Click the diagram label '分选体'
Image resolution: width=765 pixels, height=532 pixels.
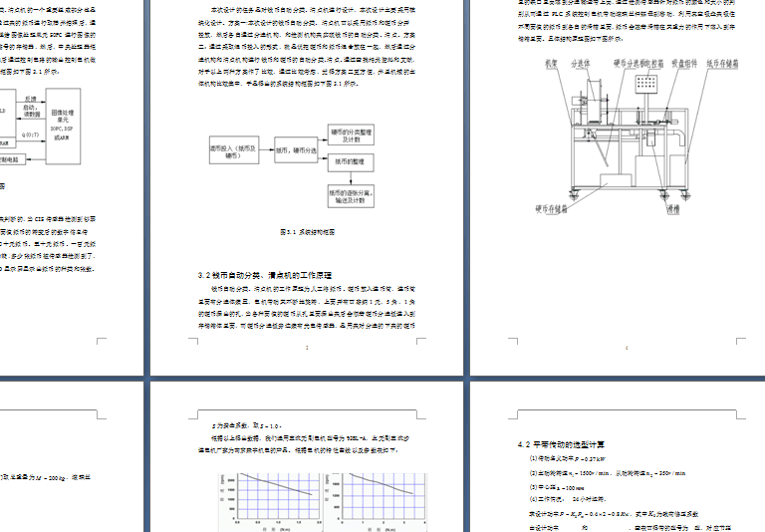[x=581, y=64]
